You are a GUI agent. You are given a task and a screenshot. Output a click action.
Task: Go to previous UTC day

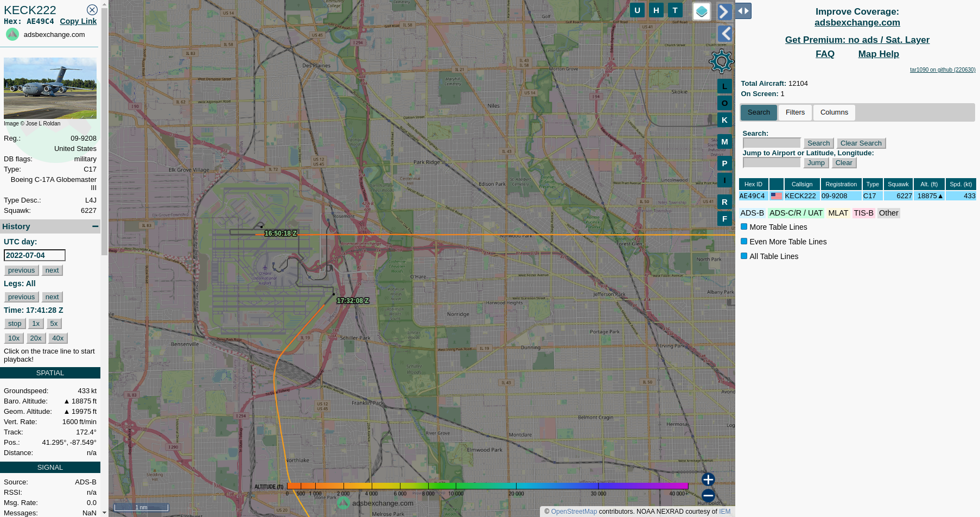(x=21, y=270)
